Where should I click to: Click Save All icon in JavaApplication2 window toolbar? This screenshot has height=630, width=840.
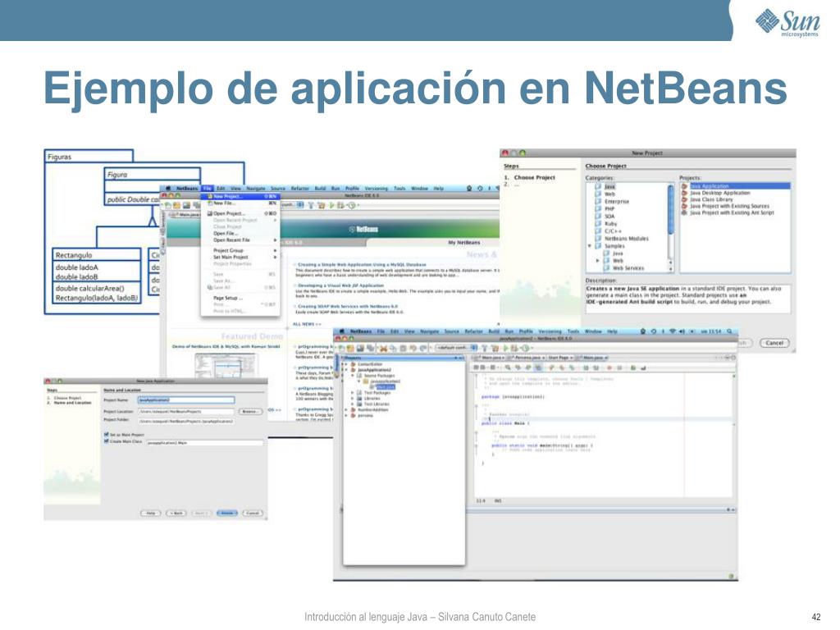point(370,348)
